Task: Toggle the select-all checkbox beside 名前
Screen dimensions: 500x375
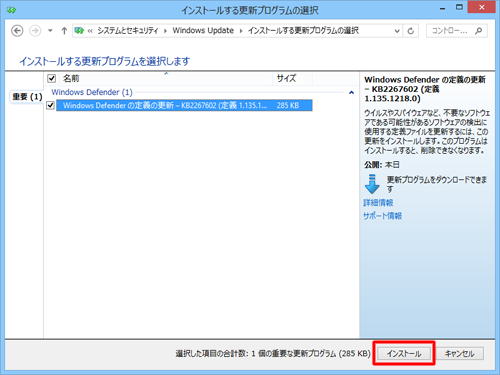Action: (51, 78)
